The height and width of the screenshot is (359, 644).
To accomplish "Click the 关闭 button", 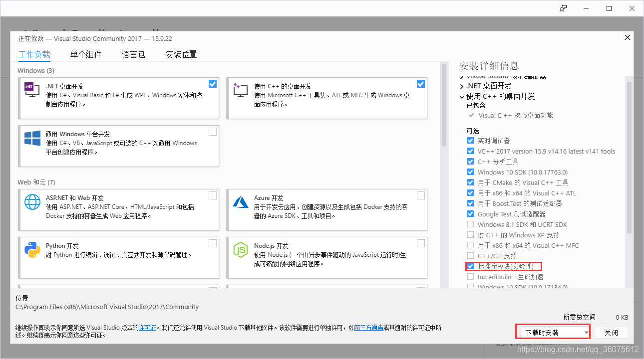I will [x=611, y=332].
